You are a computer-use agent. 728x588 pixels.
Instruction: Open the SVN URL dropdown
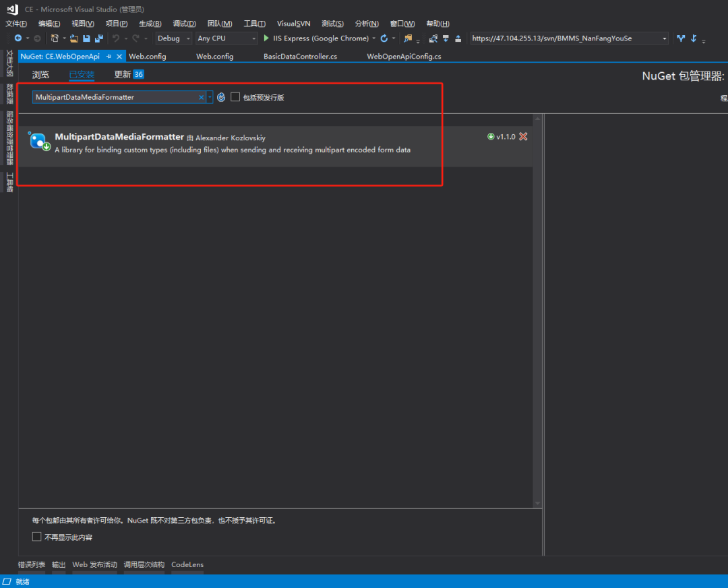tap(665, 38)
